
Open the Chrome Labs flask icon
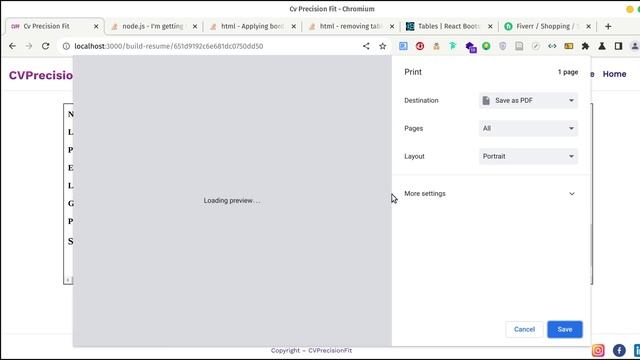[x=602, y=46]
